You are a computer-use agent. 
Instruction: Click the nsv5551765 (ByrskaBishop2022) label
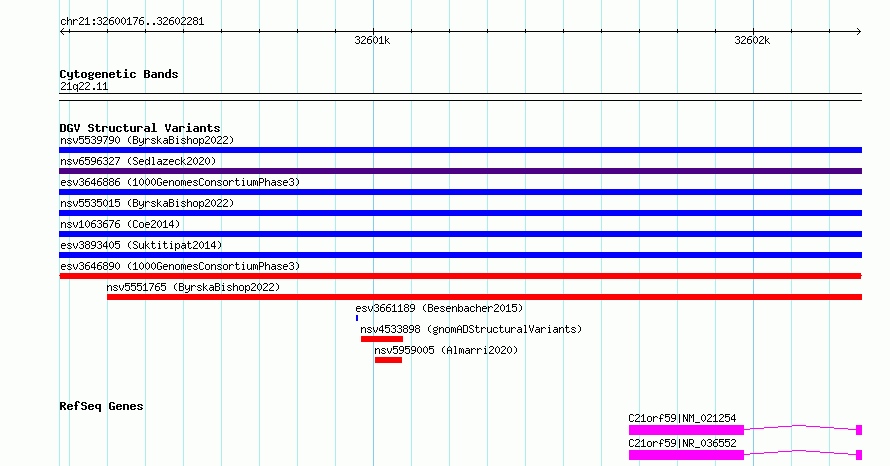tap(193, 287)
